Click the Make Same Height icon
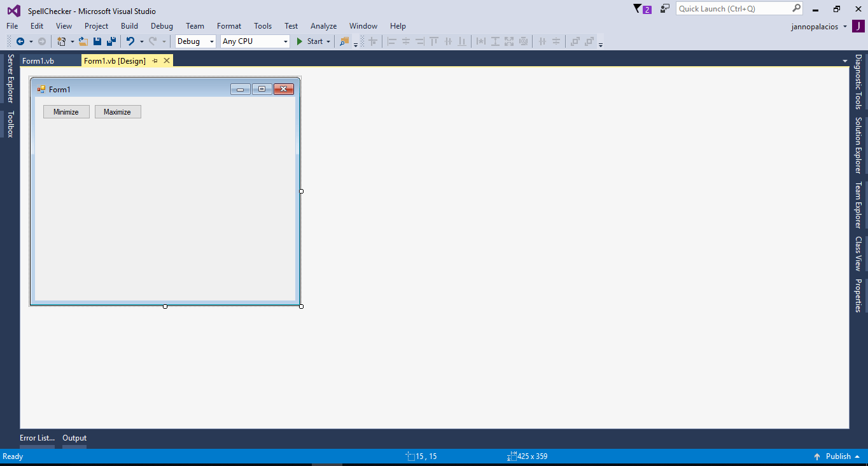Viewport: 868px width, 466px height. coord(495,41)
